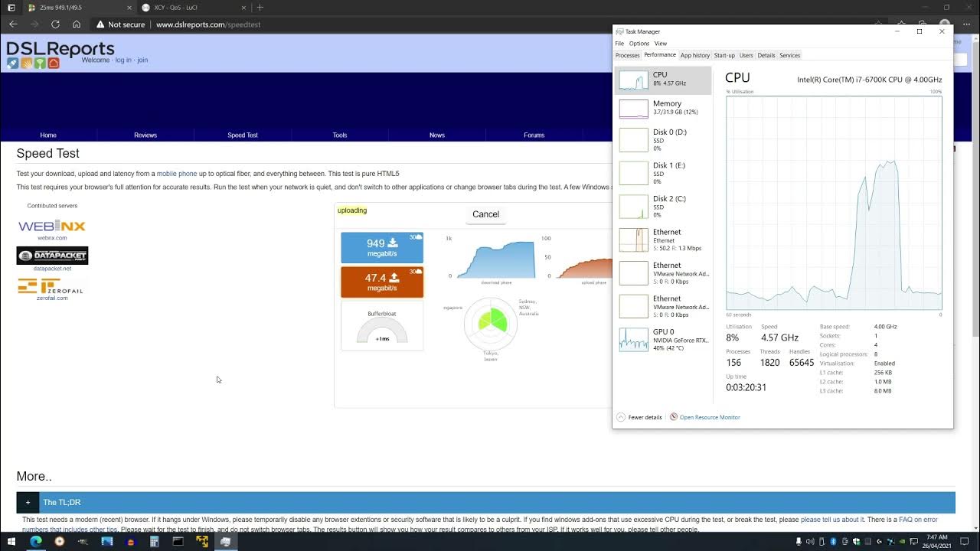Image resolution: width=980 pixels, height=551 pixels.
Task: Switch to Task Manager Services tab
Action: click(790, 55)
